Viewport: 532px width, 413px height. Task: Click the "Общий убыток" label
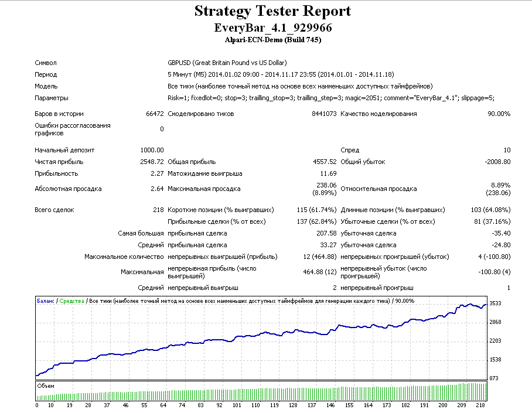click(363, 162)
